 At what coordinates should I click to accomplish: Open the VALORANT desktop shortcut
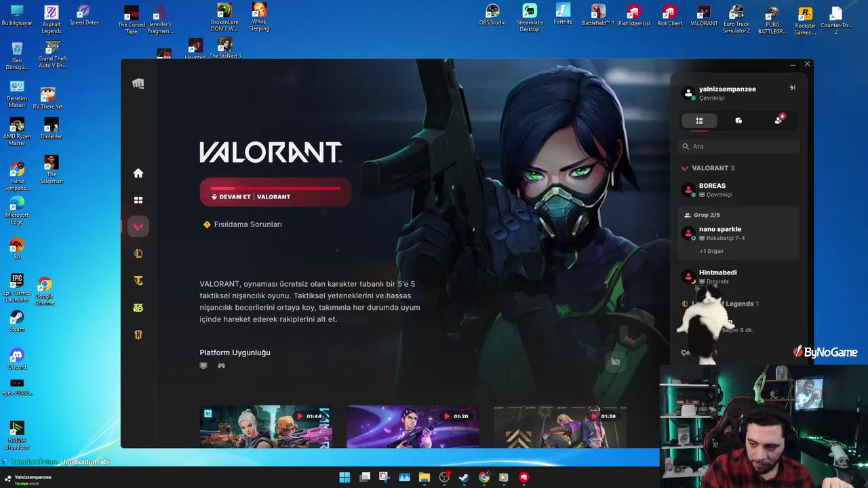[x=704, y=15]
